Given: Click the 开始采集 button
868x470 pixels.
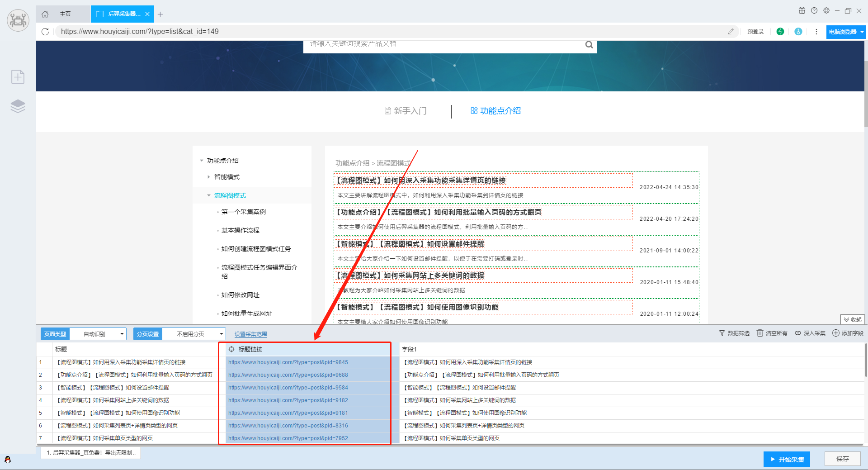Looking at the screenshot, I should point(787,459).
